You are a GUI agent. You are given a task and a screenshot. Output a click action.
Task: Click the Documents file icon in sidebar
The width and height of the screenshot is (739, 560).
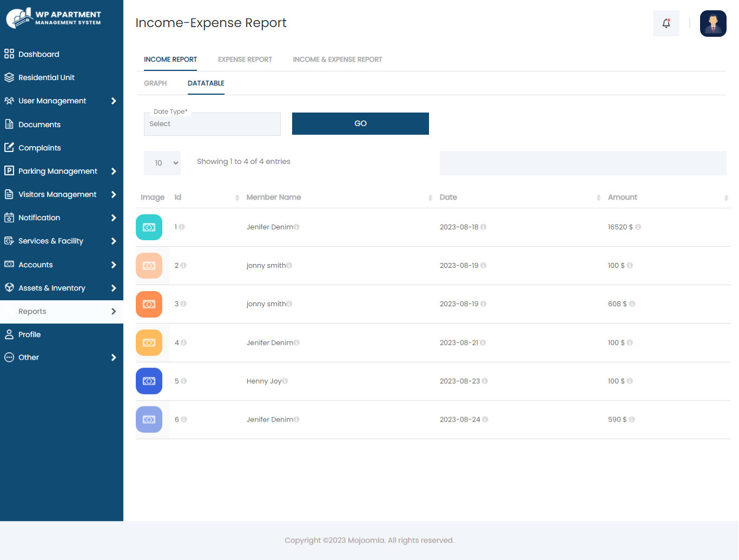tap(9, 124)
